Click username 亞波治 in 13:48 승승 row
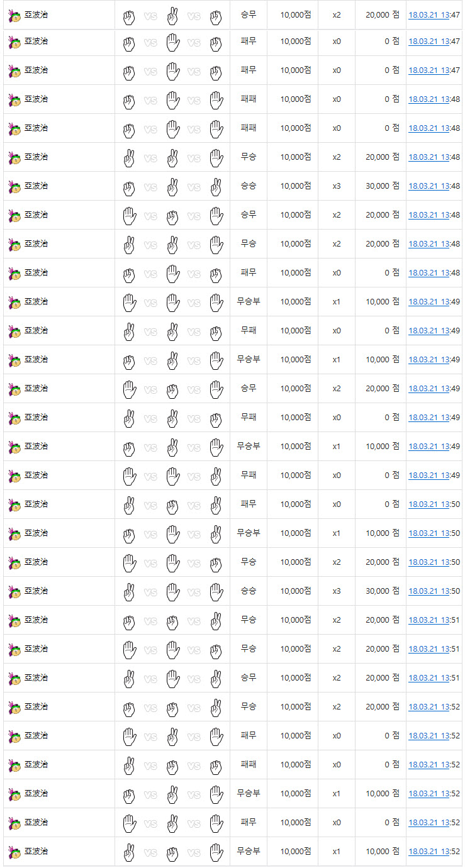Viewport: 465px width, 868px height. 36,186
